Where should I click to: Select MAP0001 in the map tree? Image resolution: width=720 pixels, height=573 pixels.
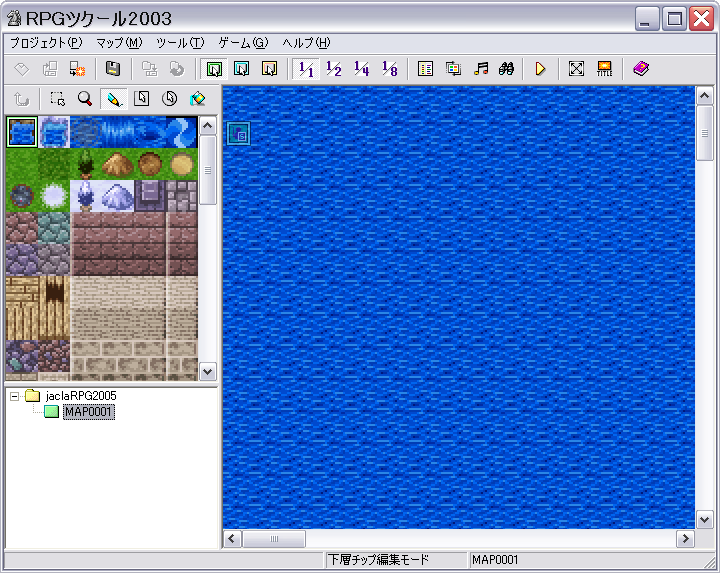point(88,412)
